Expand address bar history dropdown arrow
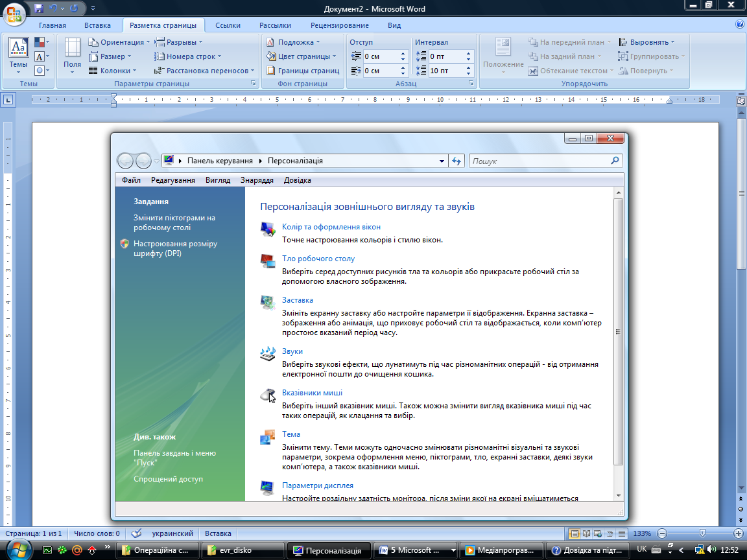 tap(442, 161)
